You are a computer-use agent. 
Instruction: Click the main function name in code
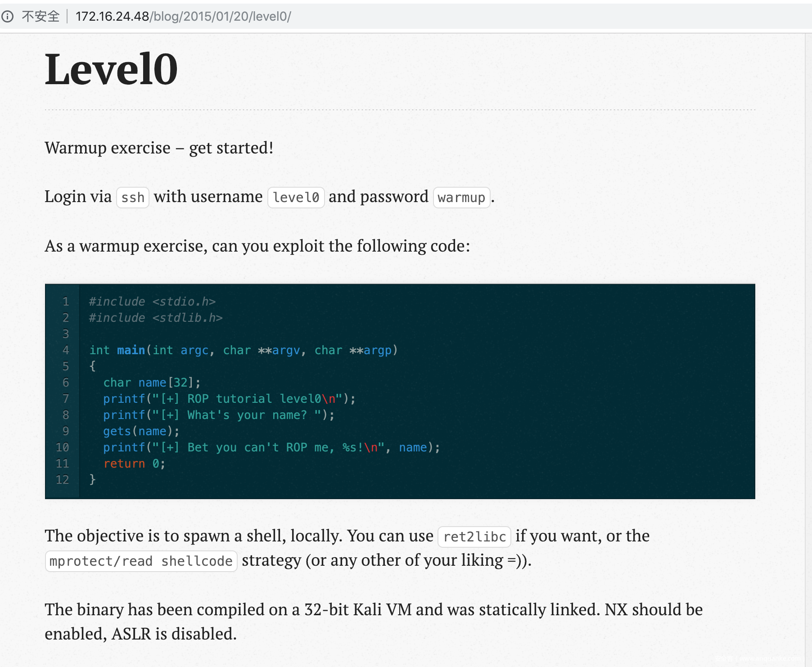tap(131, 350)
